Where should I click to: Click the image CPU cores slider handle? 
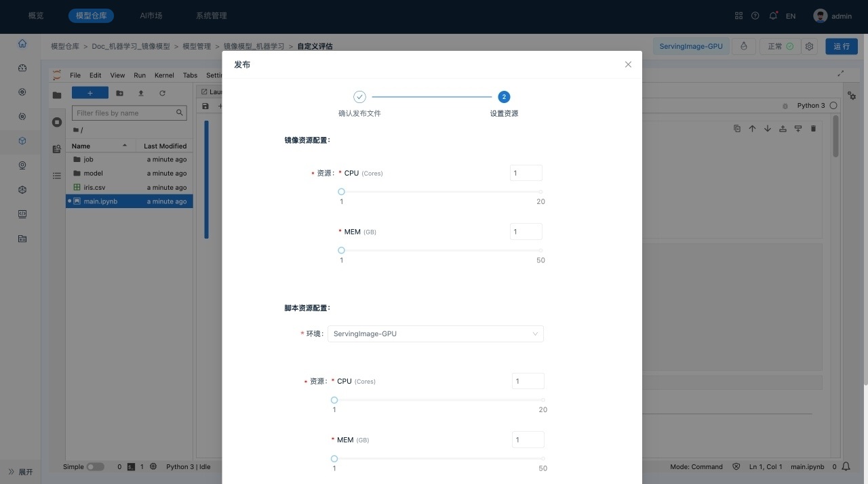click(x=341, y=192)
